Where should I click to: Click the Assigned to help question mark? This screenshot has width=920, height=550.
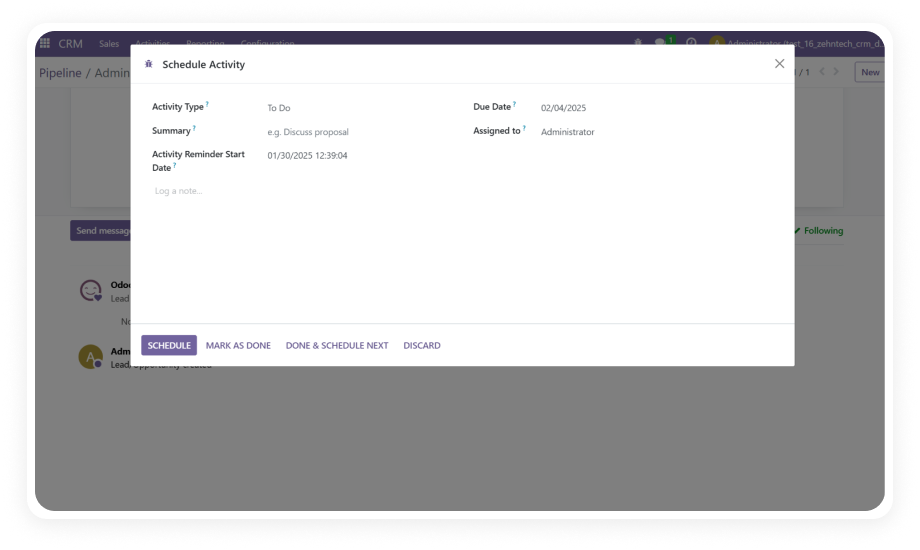point(524,128)
